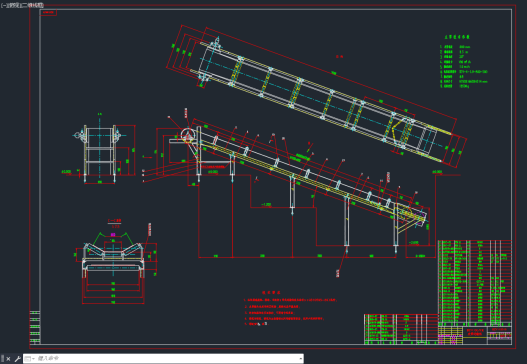Viewport: 527px width, 364px height.
Task: Show recent commands list in command line
Action: (x=29, y=359)
